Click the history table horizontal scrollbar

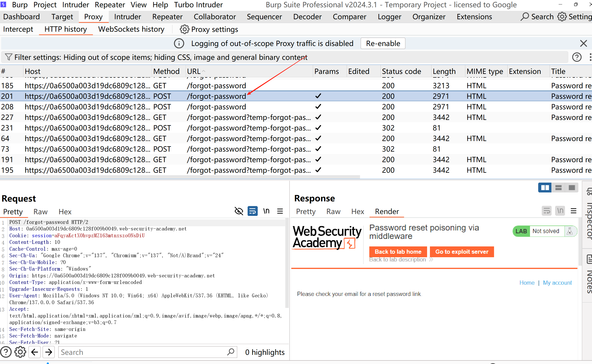(179, 177)
